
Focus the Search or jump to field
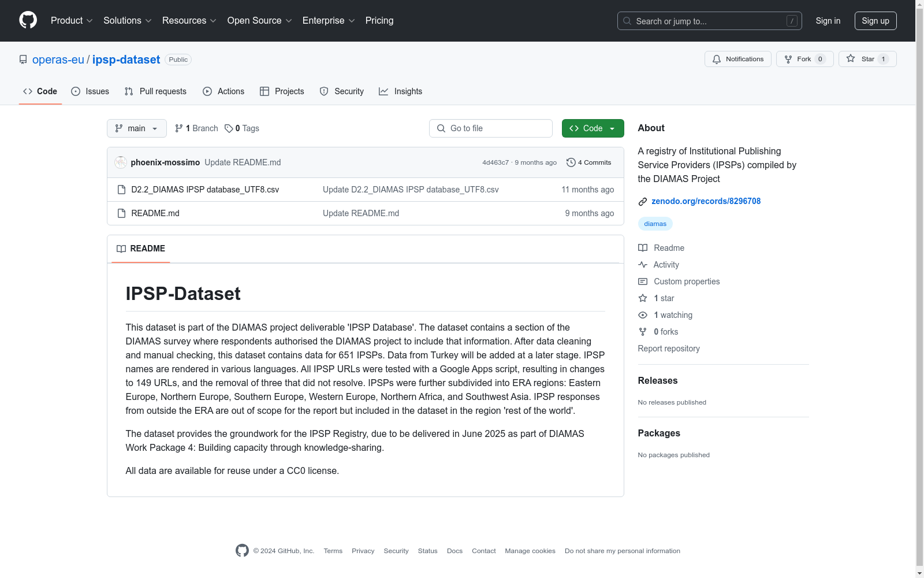710,21
